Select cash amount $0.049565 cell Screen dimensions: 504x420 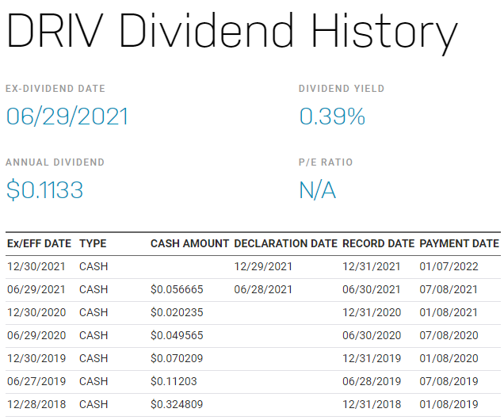[177, 335]
